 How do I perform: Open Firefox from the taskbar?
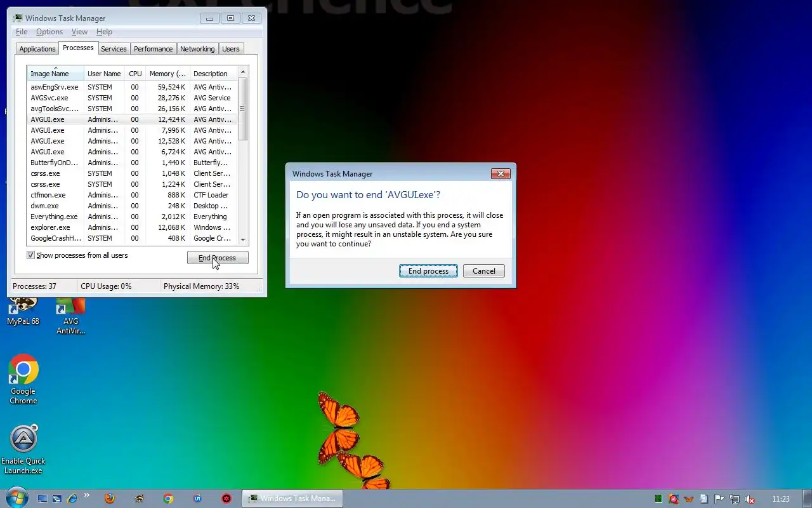tap(110, 499)
